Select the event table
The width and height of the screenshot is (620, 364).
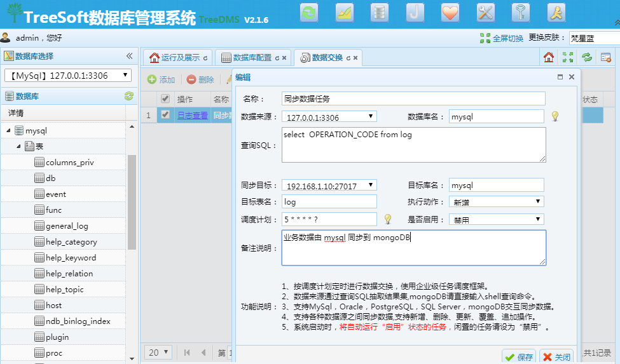pyautogui.click(x=56, y=194)
